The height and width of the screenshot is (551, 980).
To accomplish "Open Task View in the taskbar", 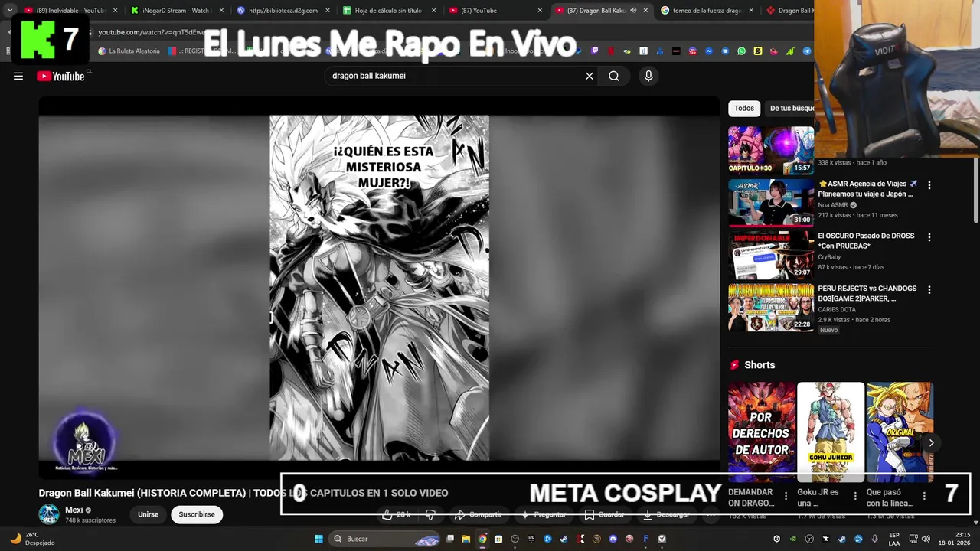I will (450, 539).
